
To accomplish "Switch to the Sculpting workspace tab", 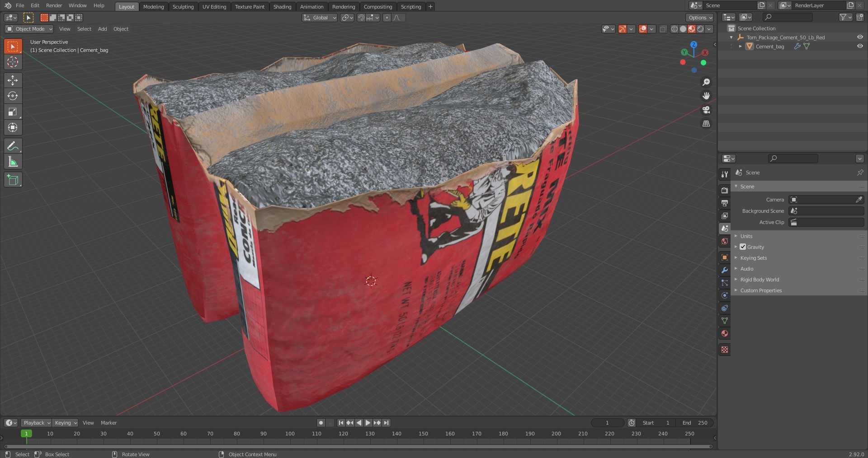I will pos(183,6).
